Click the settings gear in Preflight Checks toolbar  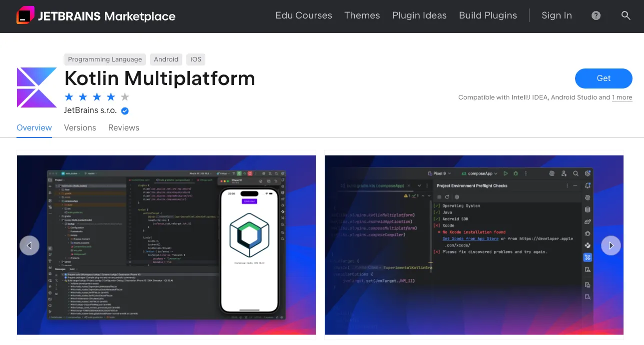(457, 197)
